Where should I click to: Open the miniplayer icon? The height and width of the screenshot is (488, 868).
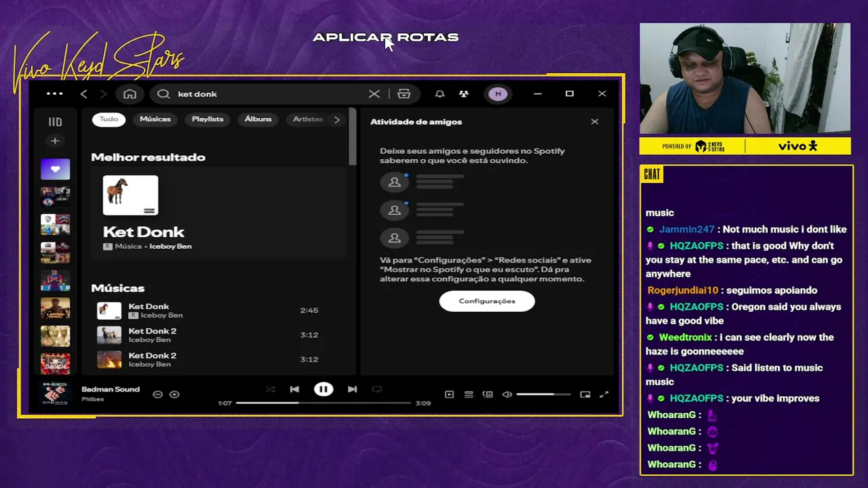[x=585, y=394]
